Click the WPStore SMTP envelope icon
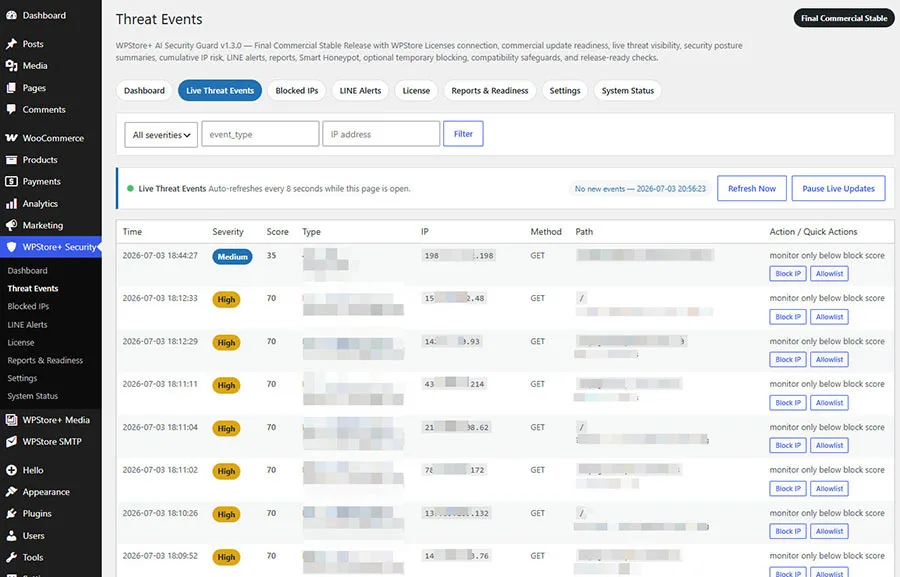The image size is (900, 577). [x=11, y=442]
